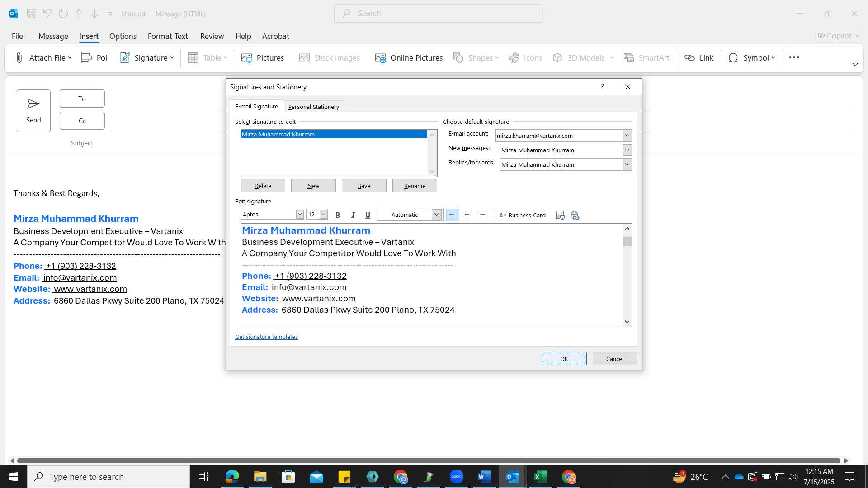Viewport: 868px width, 488px height.
Task: Click the Windows Start button
Action: pyautogui.click(x=14, y=477)
